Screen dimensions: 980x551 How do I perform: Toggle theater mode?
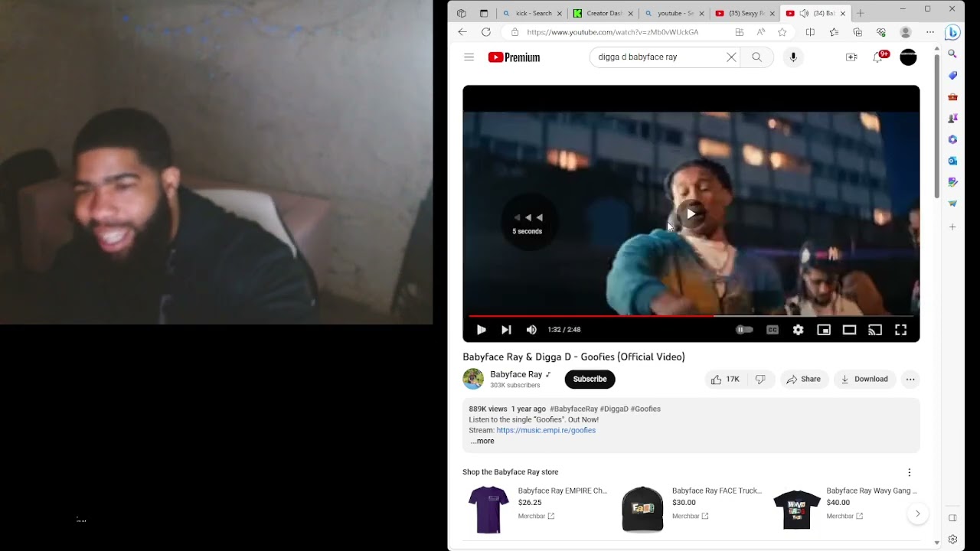849,330
